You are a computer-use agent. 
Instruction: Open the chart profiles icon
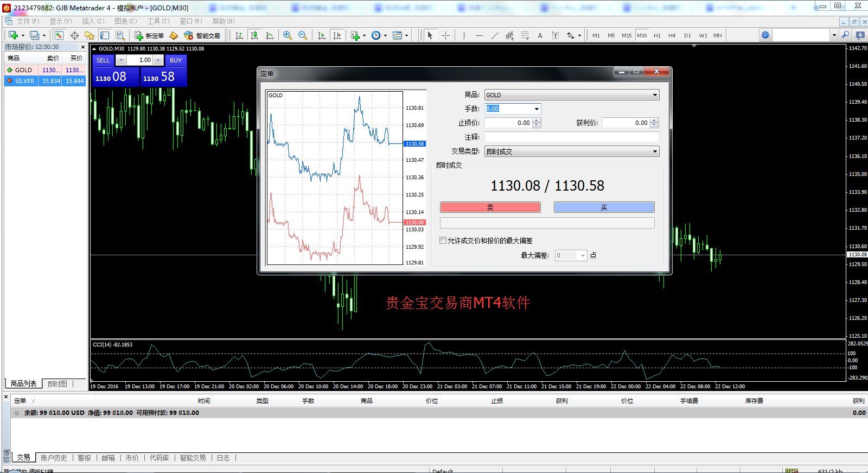(35, 35)
